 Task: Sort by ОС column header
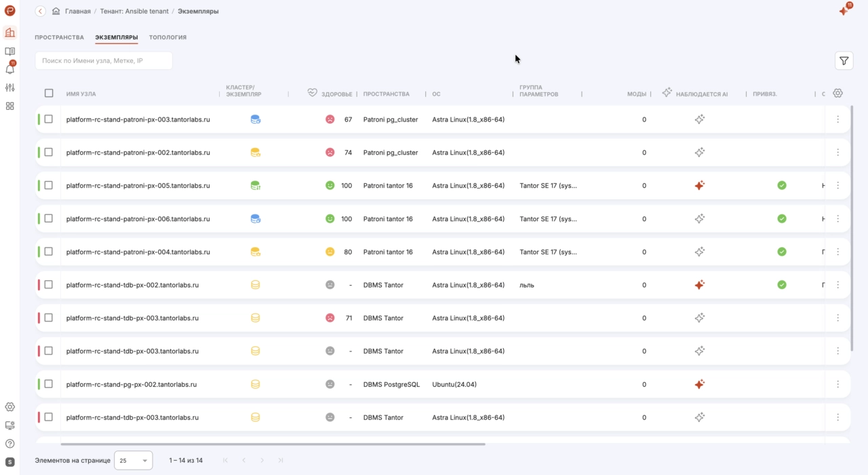pyautogui.click(x=436, y=94)
